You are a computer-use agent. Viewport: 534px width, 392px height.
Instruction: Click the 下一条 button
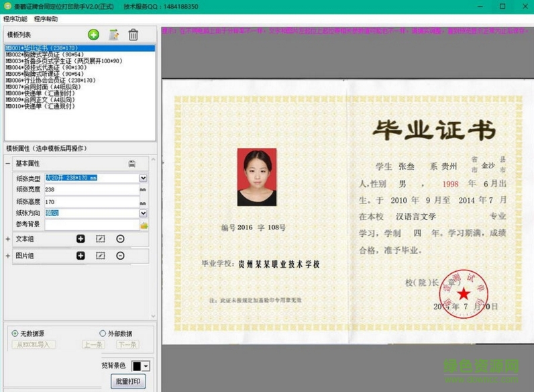pos(127,344)
